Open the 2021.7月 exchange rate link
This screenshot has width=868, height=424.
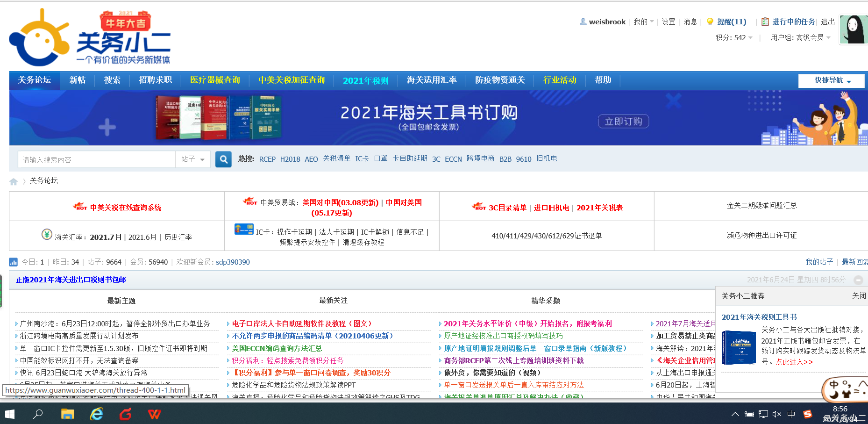tap(106, 237)
